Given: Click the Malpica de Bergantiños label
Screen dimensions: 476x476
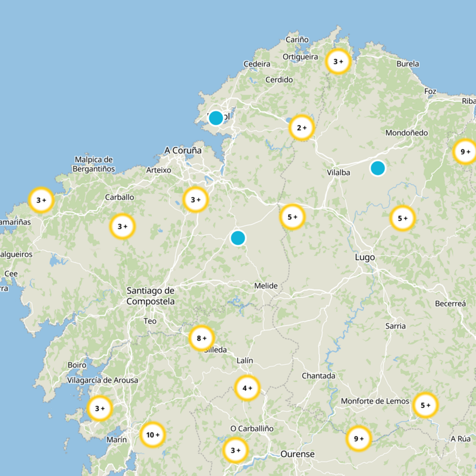Looking at the screenshot, I should click(94, 164).
